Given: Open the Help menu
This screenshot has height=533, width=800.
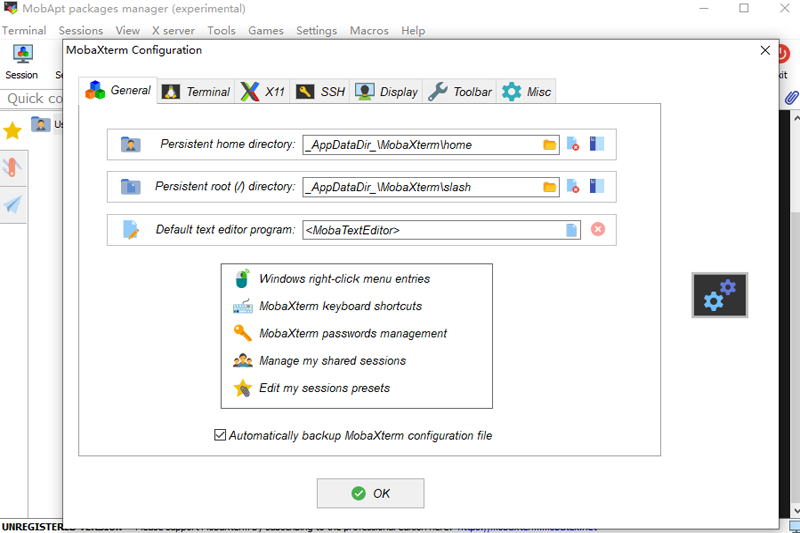Looking at the screenshot, I should coord(413,31).
